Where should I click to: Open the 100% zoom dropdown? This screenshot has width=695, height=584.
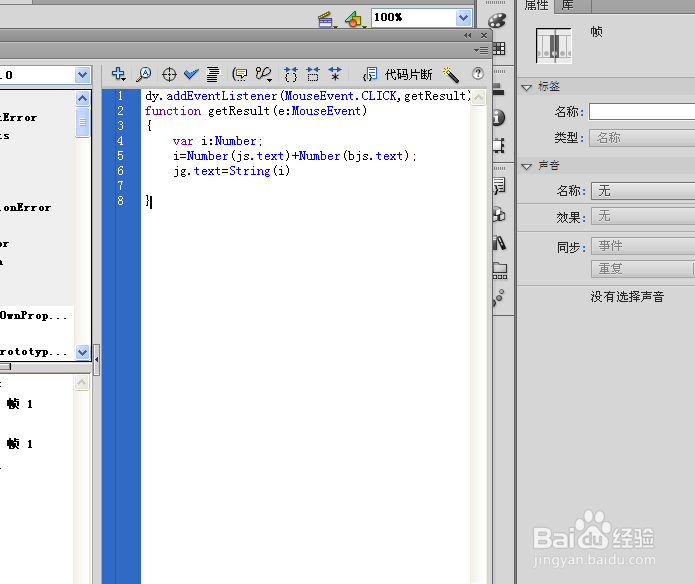(463, 18)
